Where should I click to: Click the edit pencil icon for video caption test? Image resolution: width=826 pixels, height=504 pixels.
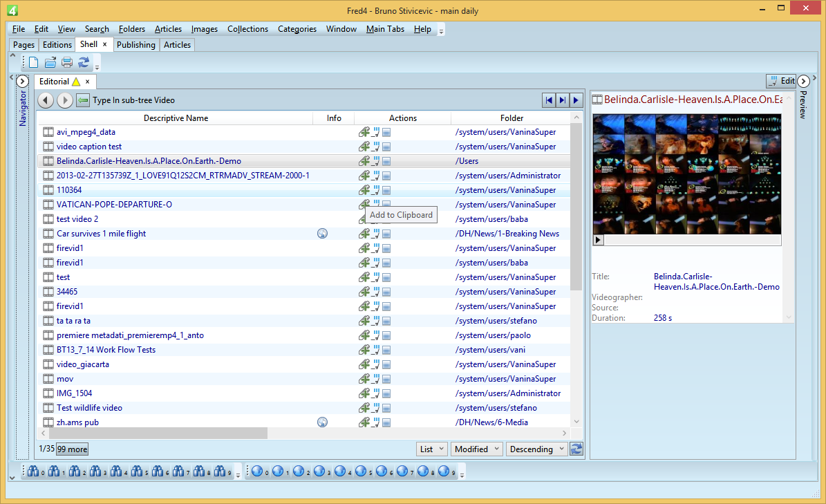pyautogui.click(x=376, y=147)
